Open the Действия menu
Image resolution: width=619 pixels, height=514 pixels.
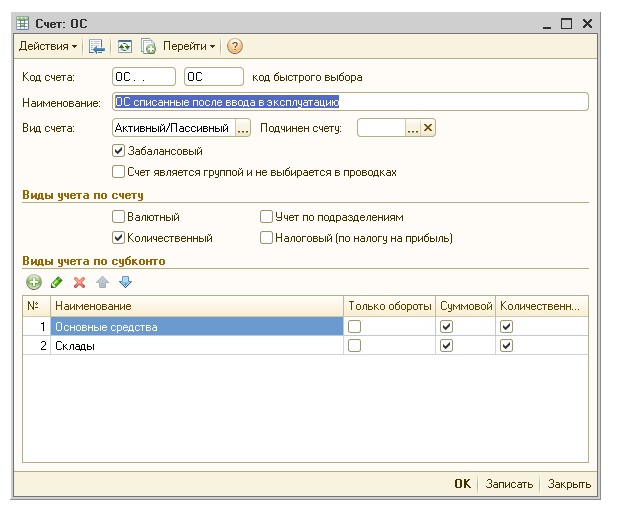pyautogui.click(x=48, y=46)
